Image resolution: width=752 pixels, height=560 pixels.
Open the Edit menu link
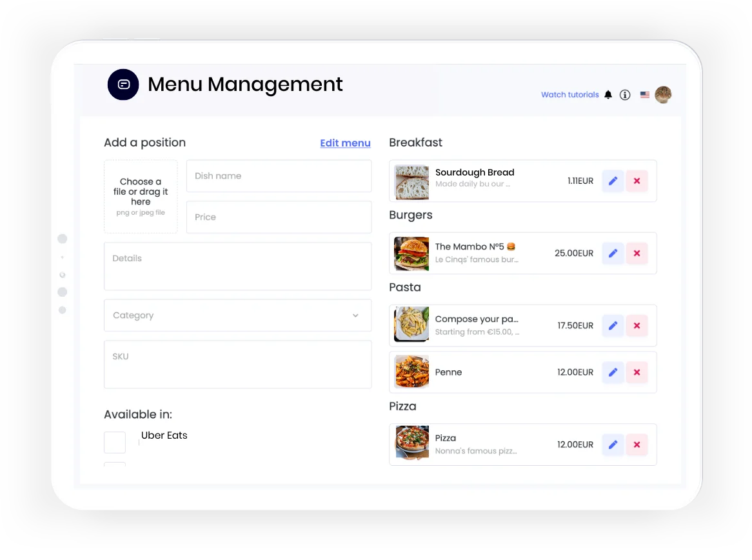pos(345,143)
